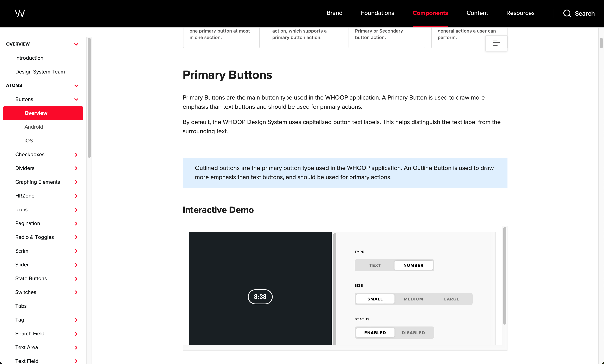
Task: Open the table of contents icon button
Action: 496,43
